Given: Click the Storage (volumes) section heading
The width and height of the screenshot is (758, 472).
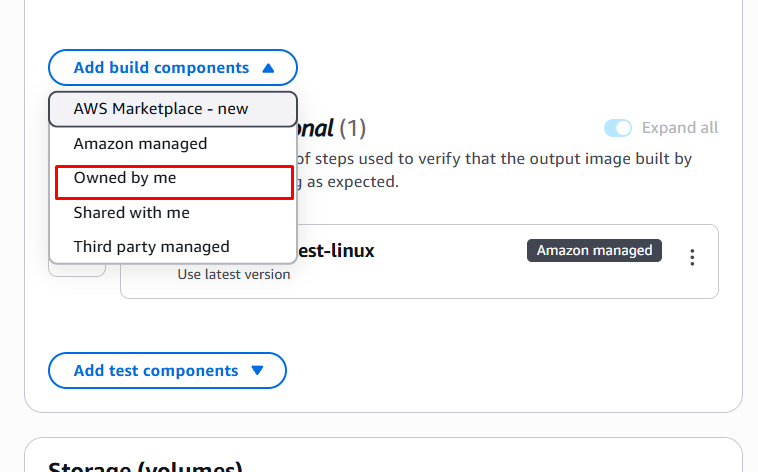Looking at the screenshot, I should pyautogui.click(x=145, y=467).
